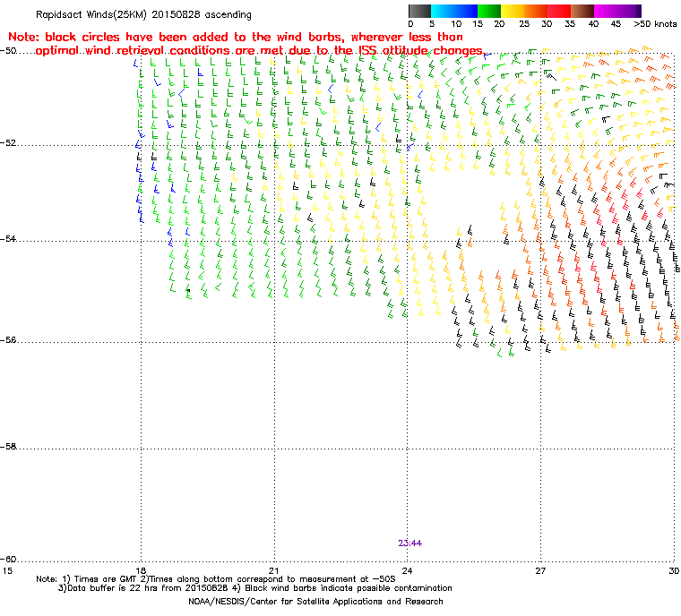Click the cyan 5-10 knots legend segment
The height and width of the screenshot is (616, 681).
coord(443,11)
